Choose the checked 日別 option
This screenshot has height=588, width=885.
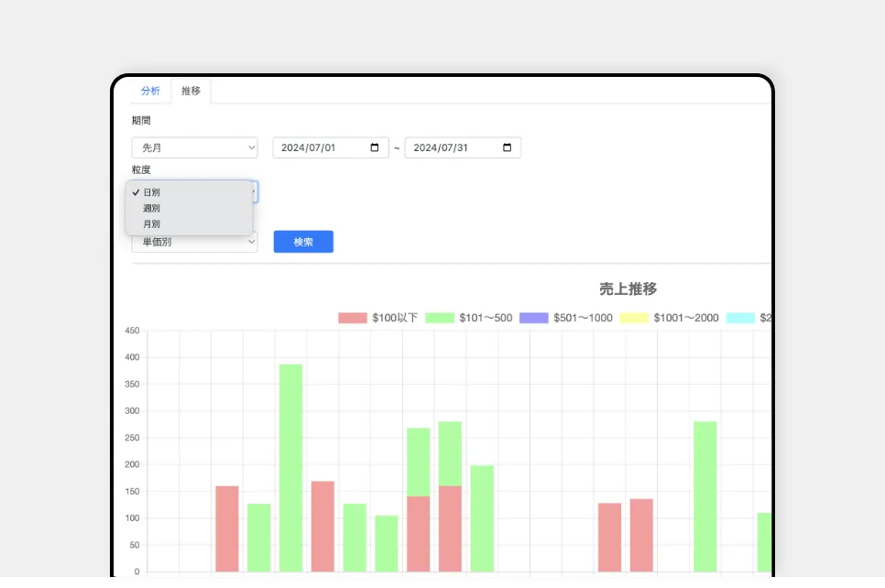(x=152, y=192)
